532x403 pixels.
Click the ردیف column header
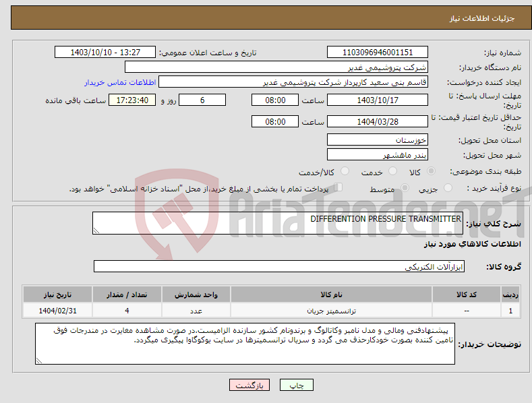coord(510,294)
